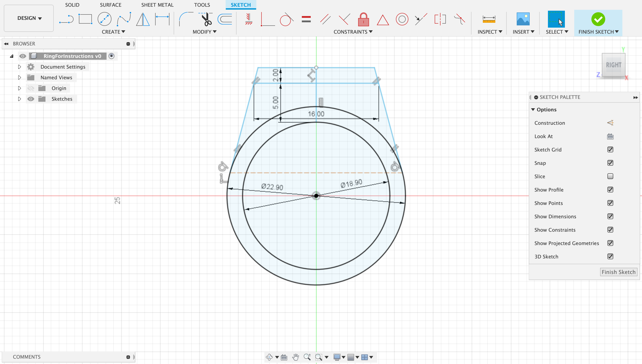Click Finish Sketch button in palette
642x364 pixels.
click(x=618, y=272)
